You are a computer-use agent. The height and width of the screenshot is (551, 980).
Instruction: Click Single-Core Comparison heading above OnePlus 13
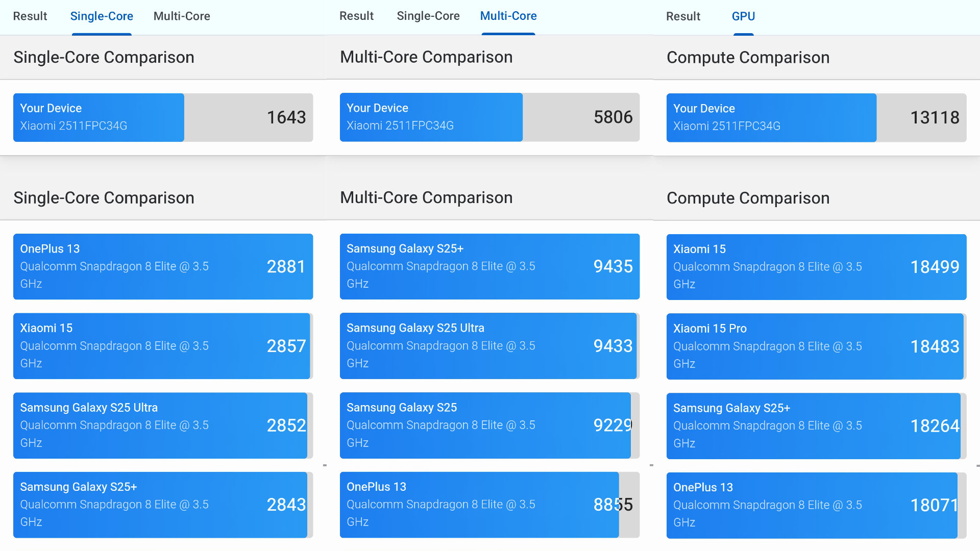pos(104,197)
